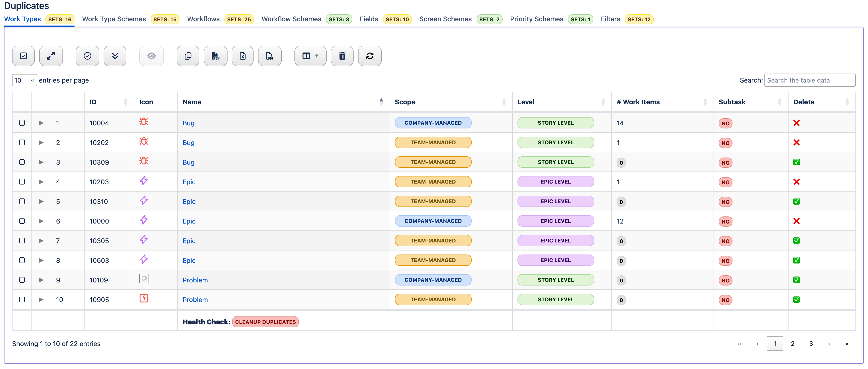
Task: Open the Epic work type with ID 10000
Action: tap(189, 221)
